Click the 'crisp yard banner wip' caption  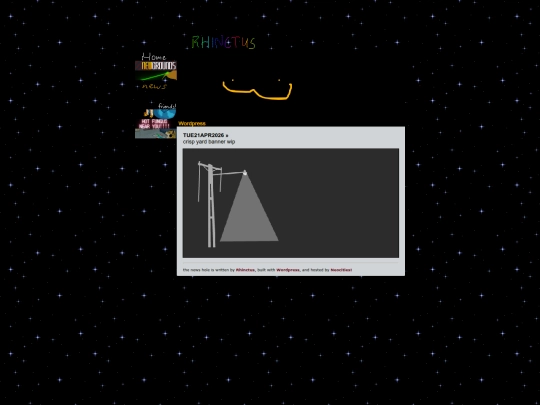pos(209,142)
